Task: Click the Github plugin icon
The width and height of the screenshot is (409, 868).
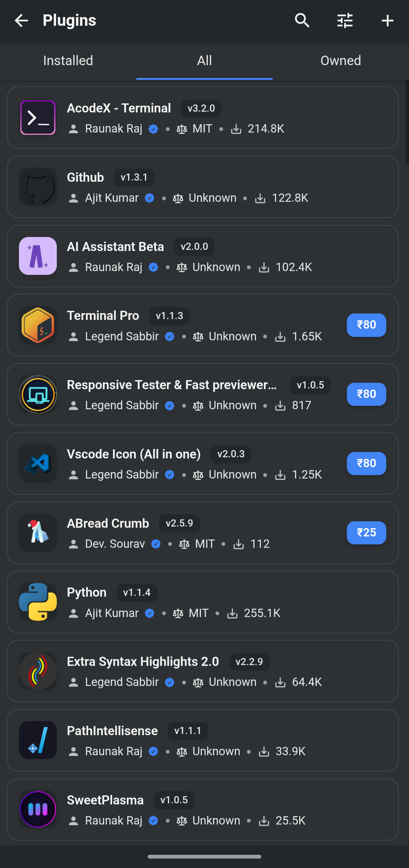Action: 38,187
